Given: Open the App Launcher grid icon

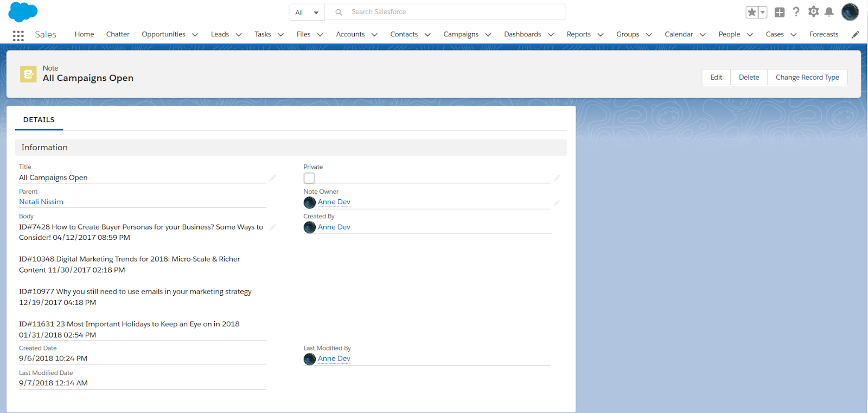Looking at the screenshot, I should [x=18, y=35].
